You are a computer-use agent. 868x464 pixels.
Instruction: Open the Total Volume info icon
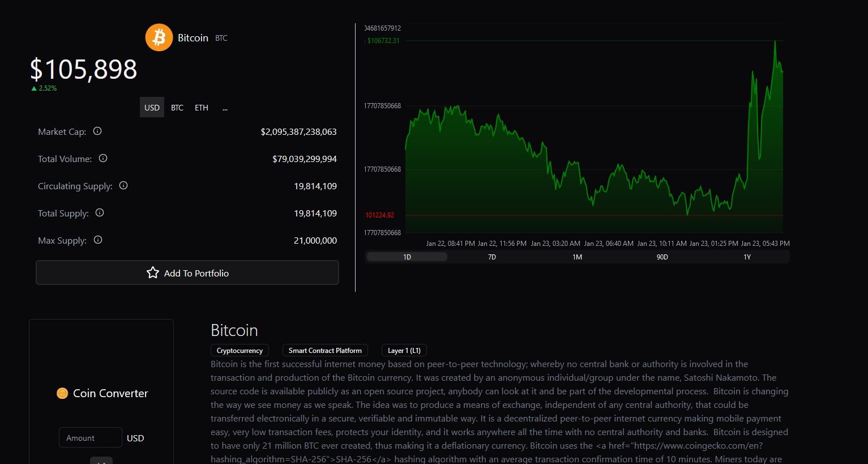pos(103,158)
